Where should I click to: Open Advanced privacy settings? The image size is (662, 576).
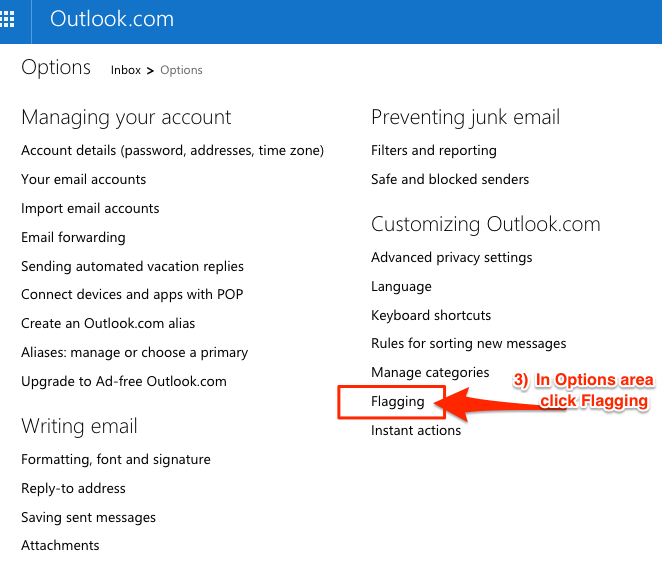point(452,258)
